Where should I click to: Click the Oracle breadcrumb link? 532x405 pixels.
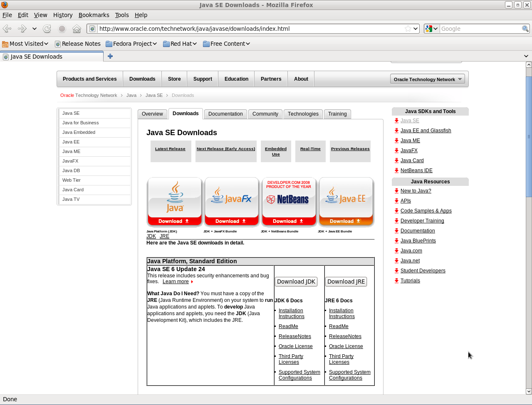click(67, 95)
